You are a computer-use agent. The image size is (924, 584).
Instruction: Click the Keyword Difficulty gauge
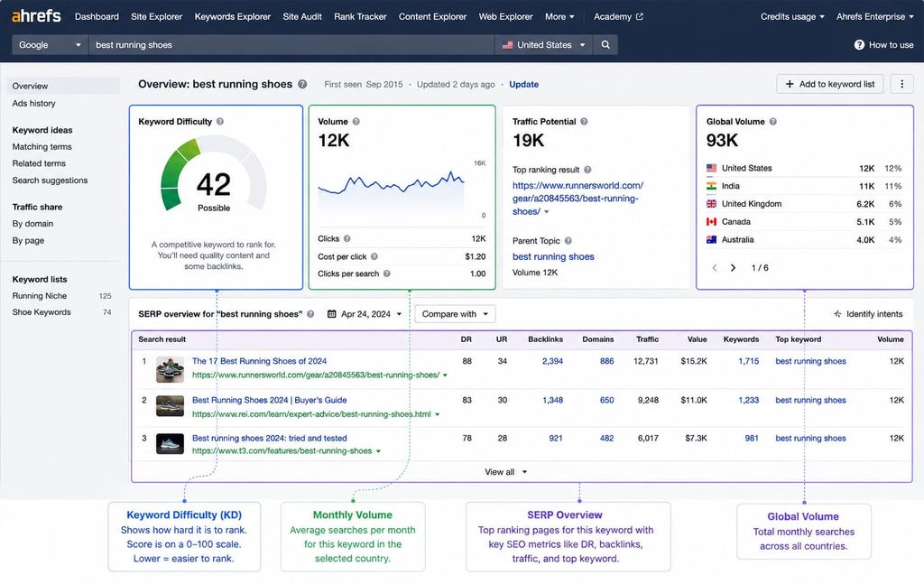click(x=213, y=172)
